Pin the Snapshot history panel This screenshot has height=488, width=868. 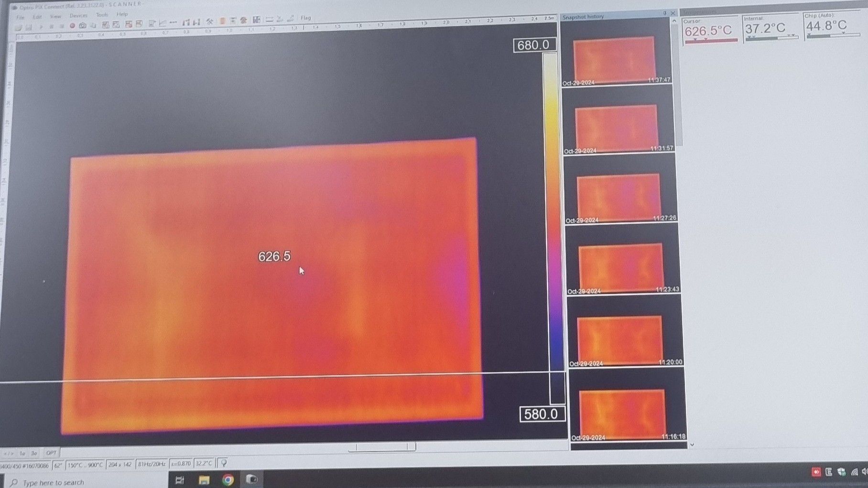pos(664,13)
